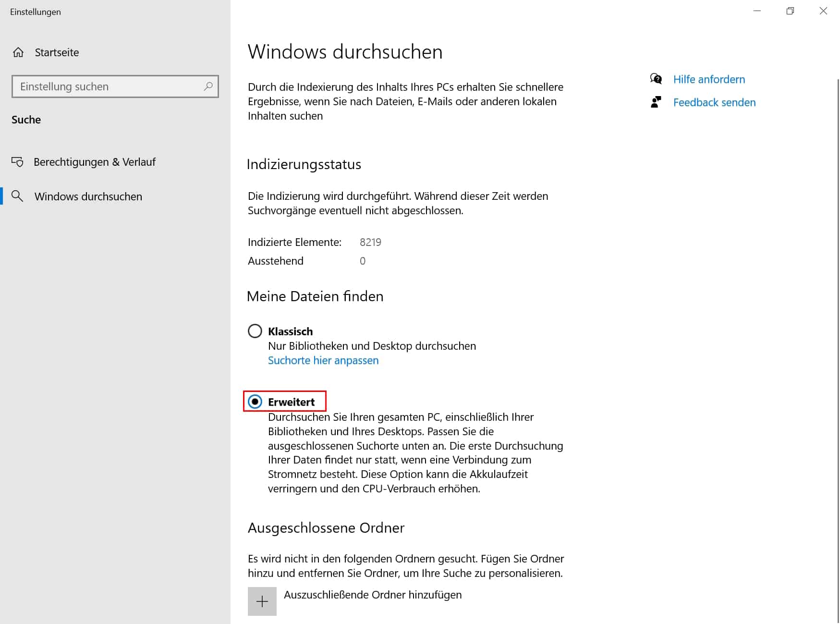The image size is (840, 624).
Task: Open Startseite in the sidebar
Action: pyautogui.click(x=57, y=52)
